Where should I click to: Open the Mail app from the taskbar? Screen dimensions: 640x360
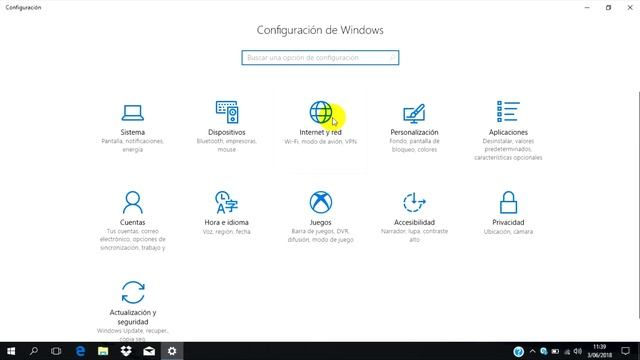tap(149, 351)
